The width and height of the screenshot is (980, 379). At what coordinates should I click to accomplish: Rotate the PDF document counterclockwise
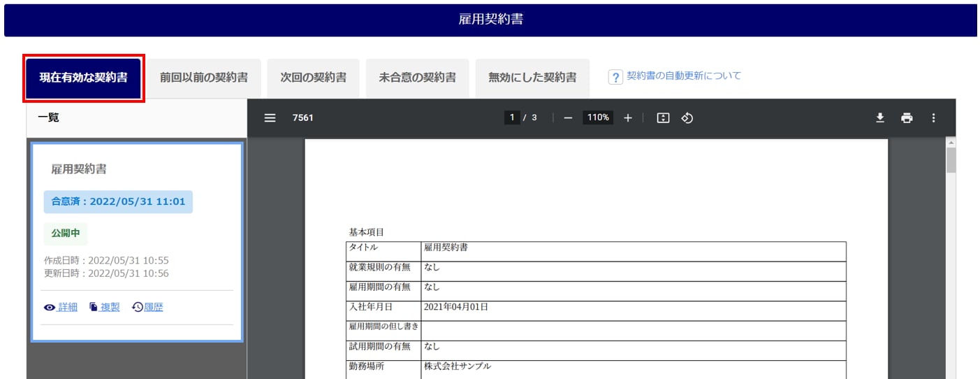tap(687, 117)
